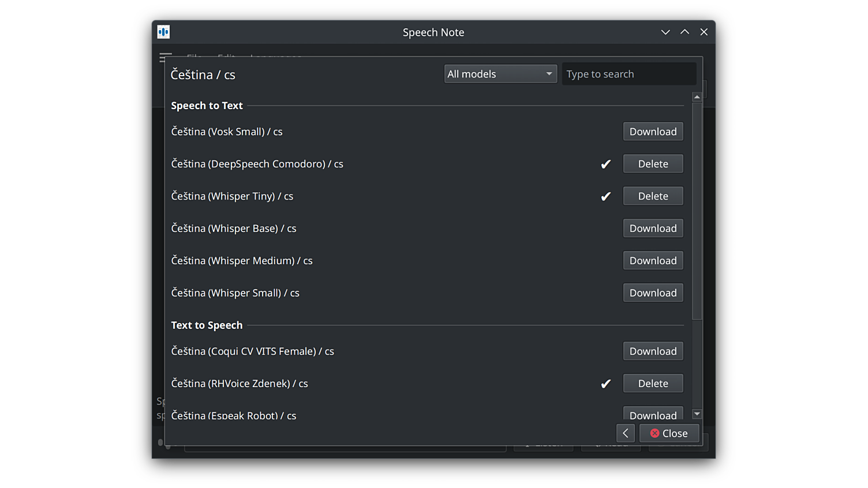Delete the Whisper Tiny model
The height and width of the screenshot is (488, 868).
pyautogui.click(x=653, y=196)
